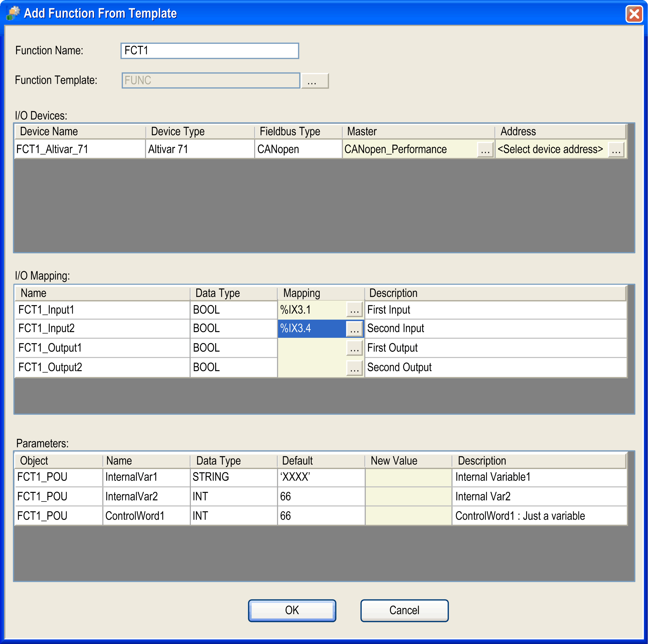Click the STRING data type cell
648x644 pixels.
tap(234, 477)
